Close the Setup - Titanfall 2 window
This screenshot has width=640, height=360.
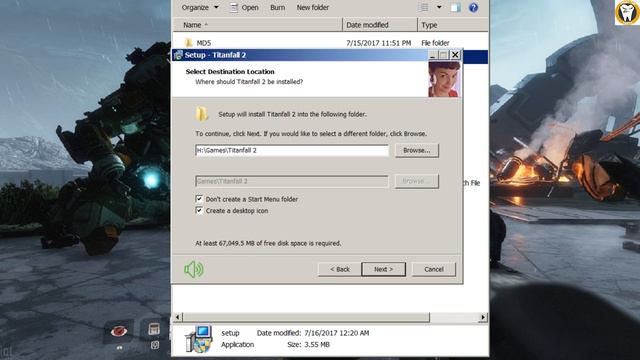click(x=455, y=55)
